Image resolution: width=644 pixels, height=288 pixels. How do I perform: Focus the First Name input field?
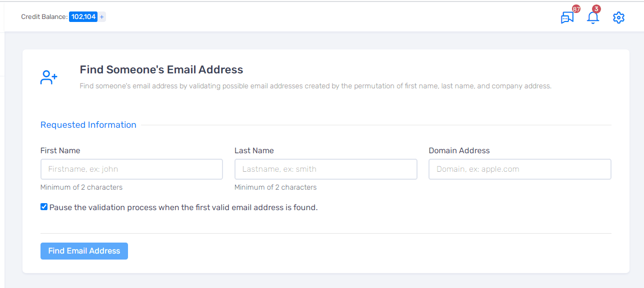[131, 169]
